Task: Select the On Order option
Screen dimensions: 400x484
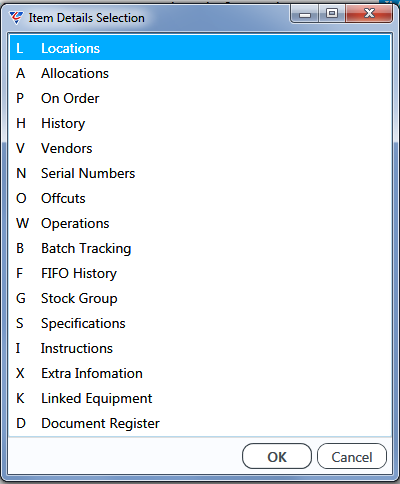Action: (200, 98)
